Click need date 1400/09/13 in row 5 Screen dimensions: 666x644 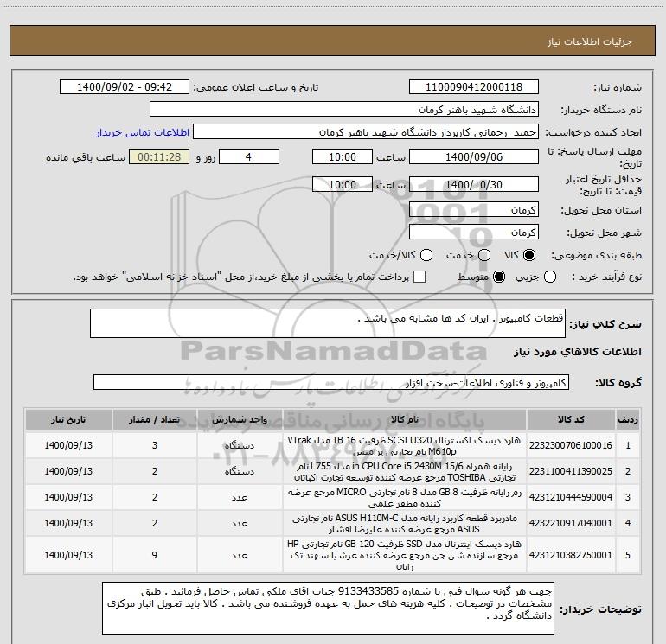(68, 555)
